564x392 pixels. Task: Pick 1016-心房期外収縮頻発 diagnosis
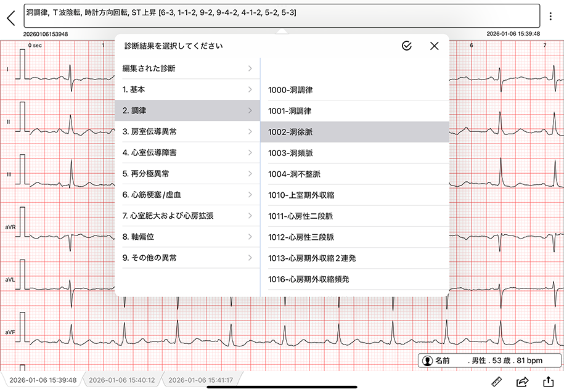[x=354, y=279]
